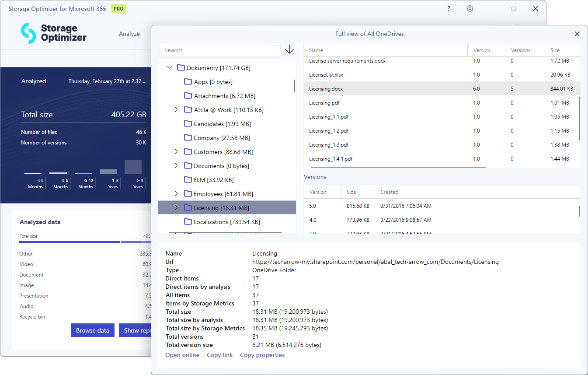Click the download arrow beside the search box

pyautogui.click(x=289, y=49)
